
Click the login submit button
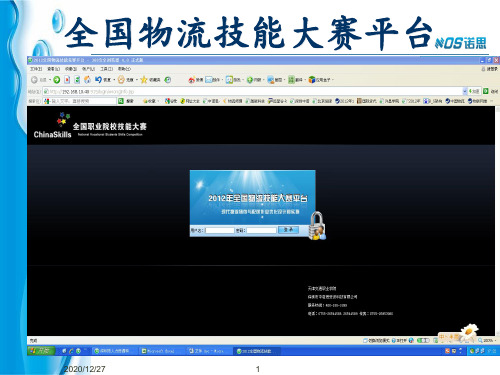pos(289,230)
